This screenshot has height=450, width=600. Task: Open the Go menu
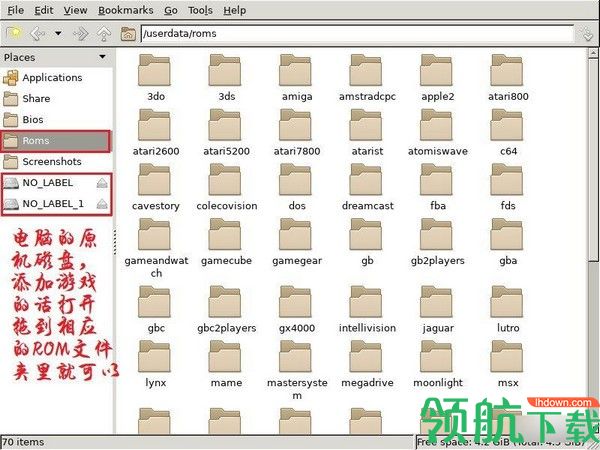tap(171, 10)
